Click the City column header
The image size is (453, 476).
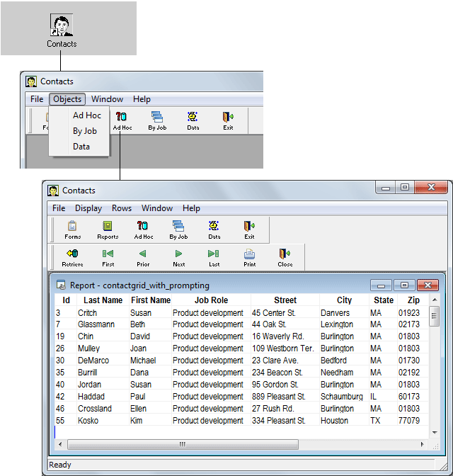click(x=344, y=300)
